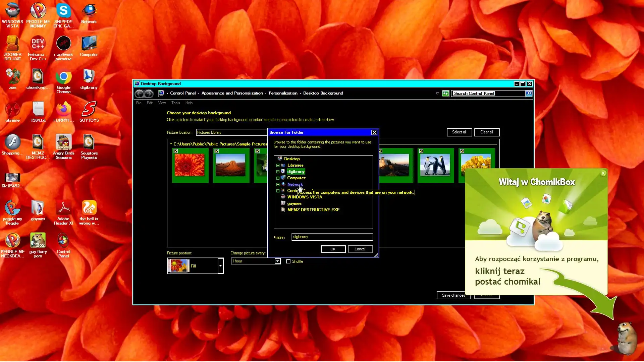Expand the Libraries tree node
644x362 pixels.
[278, 165]
